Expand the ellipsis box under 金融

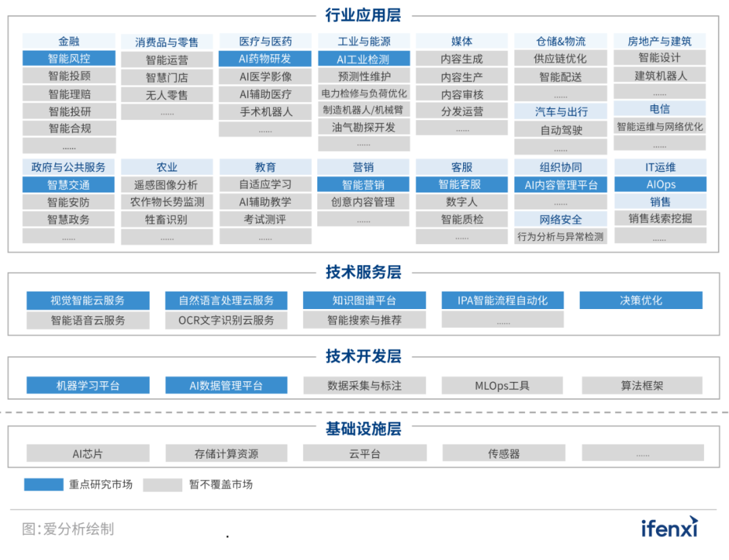tap(68, 145)
